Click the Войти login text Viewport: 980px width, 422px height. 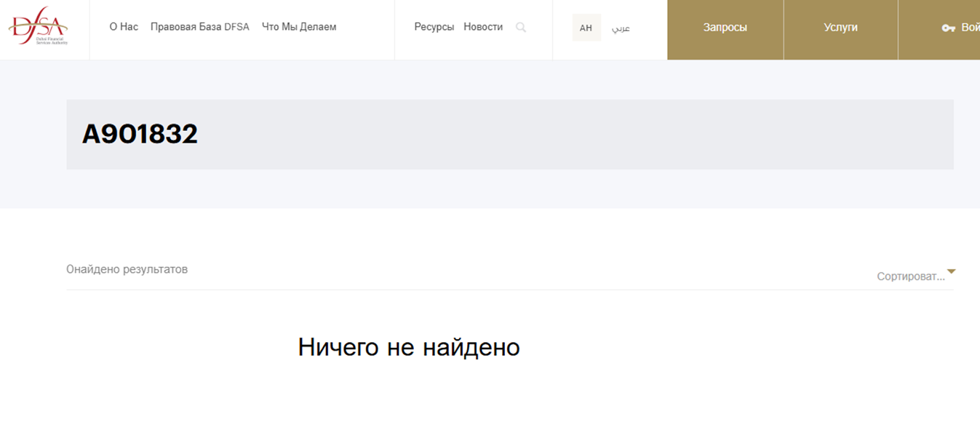tap(970, 28)
